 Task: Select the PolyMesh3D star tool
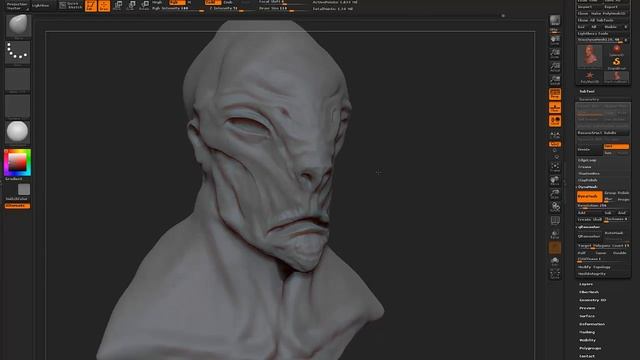pos(589,77)
